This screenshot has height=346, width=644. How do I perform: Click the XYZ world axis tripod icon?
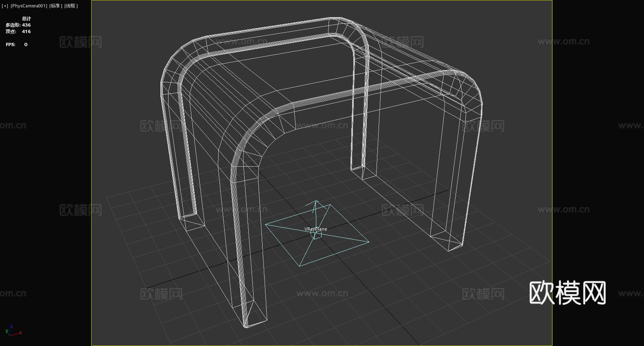13,331
